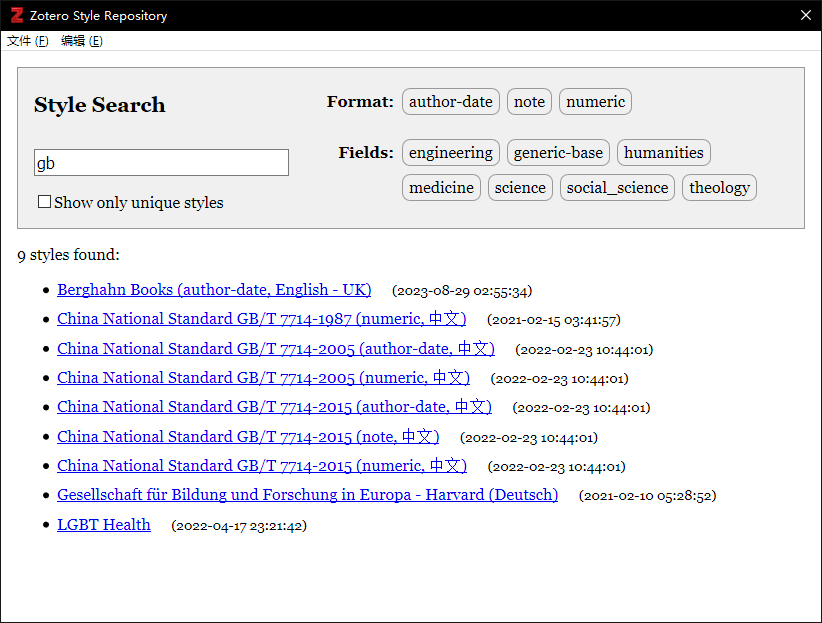This screenshot has width=822, height=623.
Task: Click the 'Zotero Style Repository' window title
Action: pos(99,16)
